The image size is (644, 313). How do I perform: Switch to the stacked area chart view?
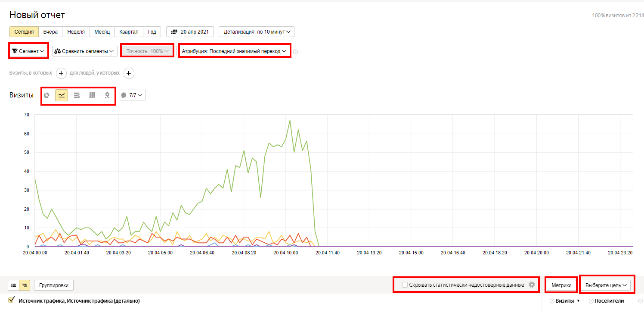[77, 95]
